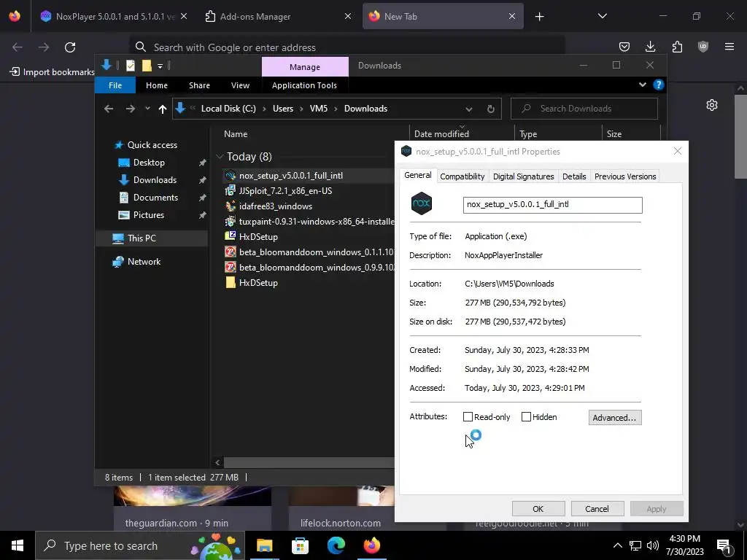Refresh the Downloads folder view
This screenshot has height=560, width=747.
[491, 109]
